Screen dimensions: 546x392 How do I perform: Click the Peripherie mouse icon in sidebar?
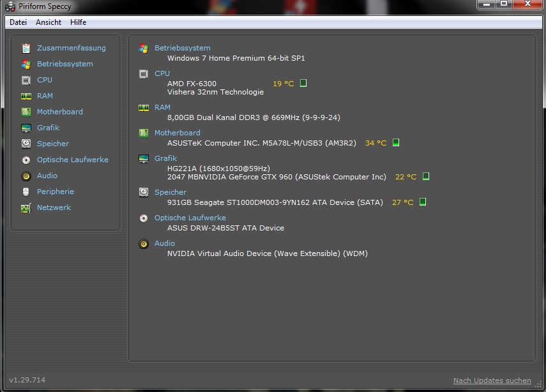(26, 192)
